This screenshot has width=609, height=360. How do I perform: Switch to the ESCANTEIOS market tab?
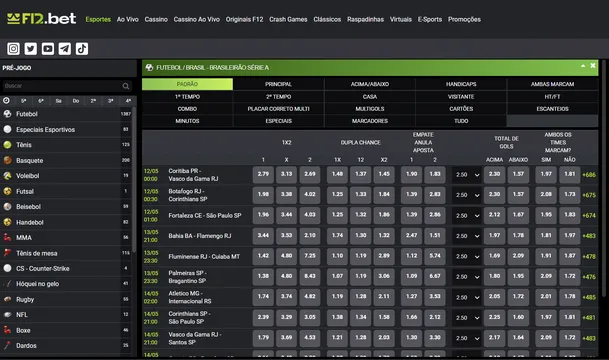pos(552,109)
